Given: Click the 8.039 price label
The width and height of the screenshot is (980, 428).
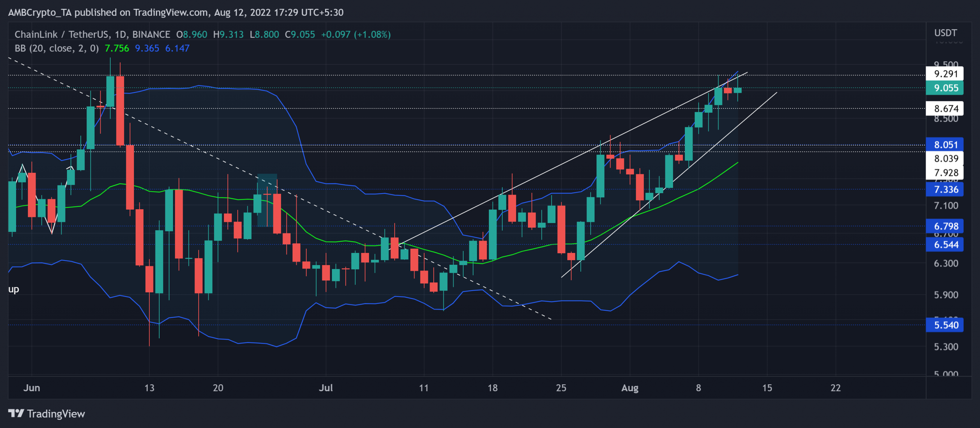Looking at the screenshot, I should [x=944, y=158].
